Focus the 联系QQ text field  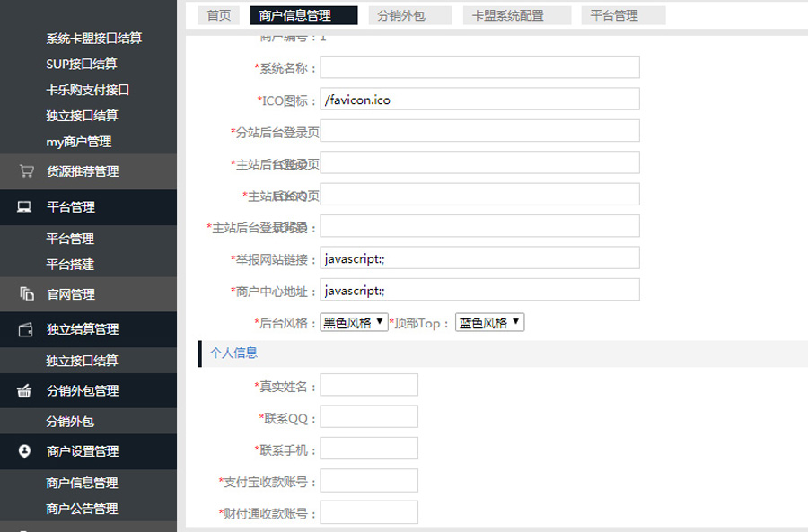369,417
